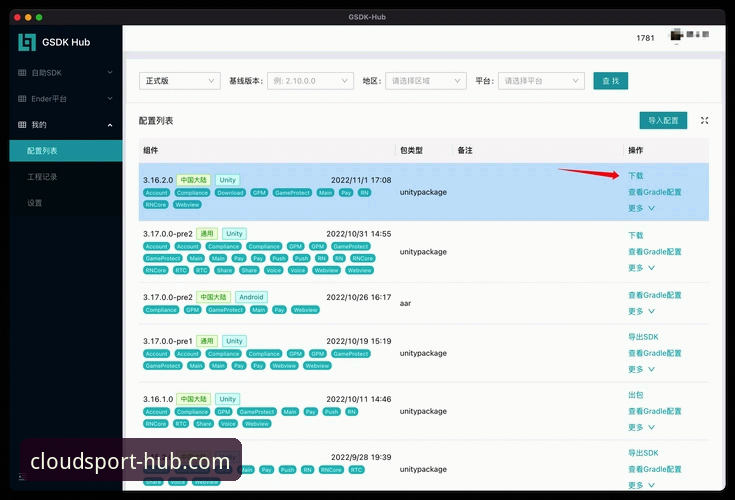The width and height of the screenshot is (735, 500).
Task: Click the 操作 column header
Action: pos(636,150)
